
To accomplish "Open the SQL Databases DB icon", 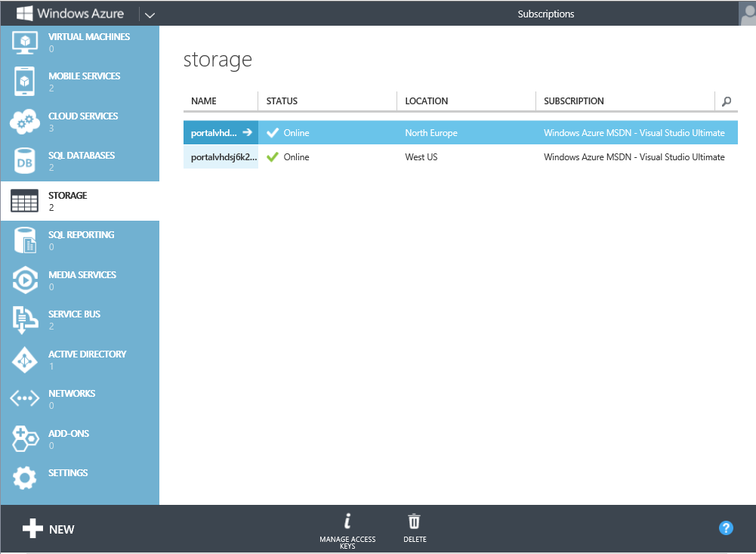I will 25,161.
